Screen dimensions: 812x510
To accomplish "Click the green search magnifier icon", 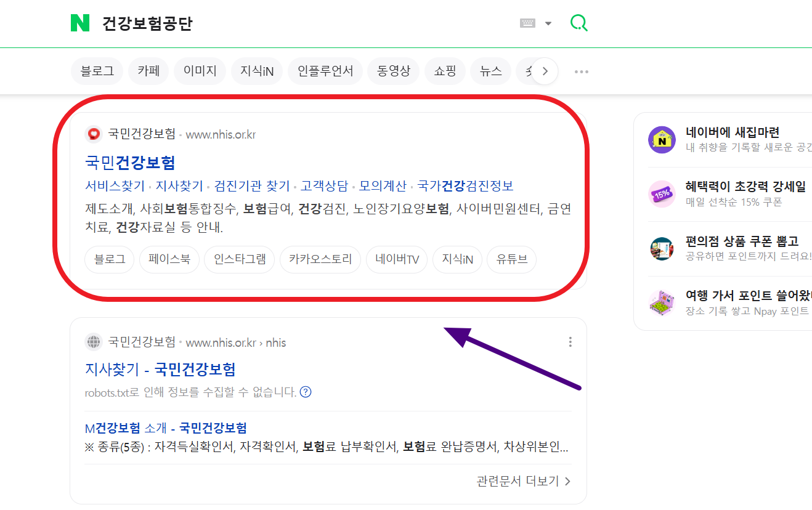I will click(x=579, y=23).
